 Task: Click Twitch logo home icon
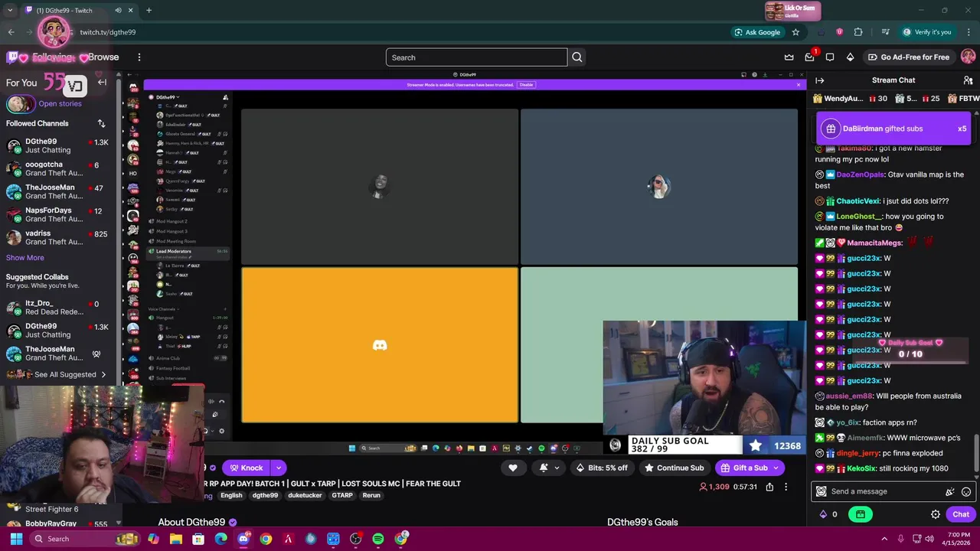pyautogui.click(x=12, y=57)
